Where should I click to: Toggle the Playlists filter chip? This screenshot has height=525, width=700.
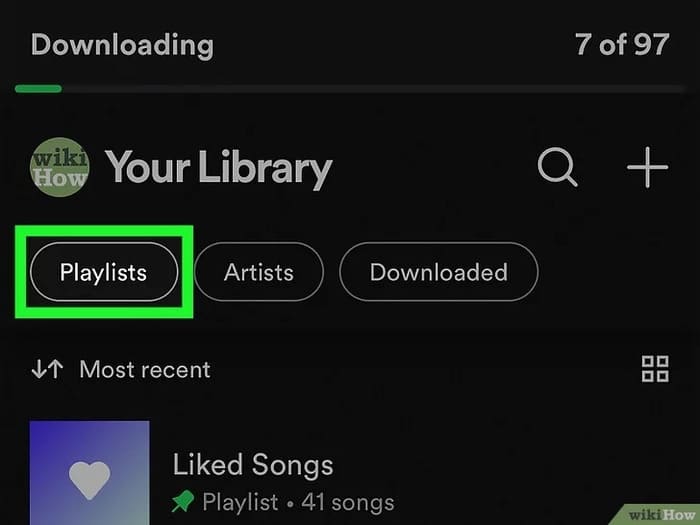click(x=103, y=272)
